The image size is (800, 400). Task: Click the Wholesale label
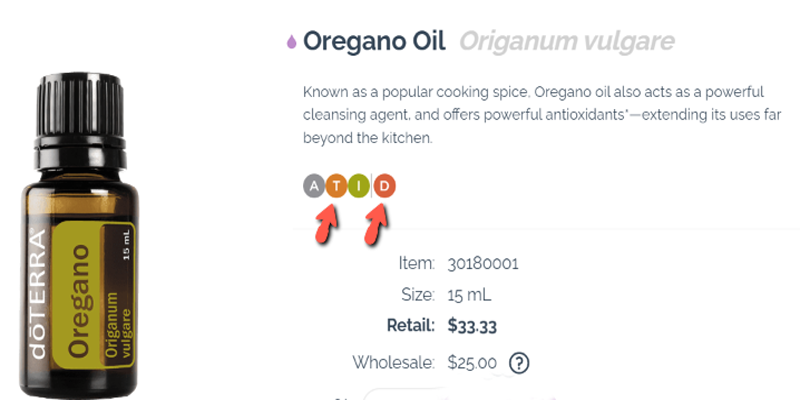tap(393, 361)
